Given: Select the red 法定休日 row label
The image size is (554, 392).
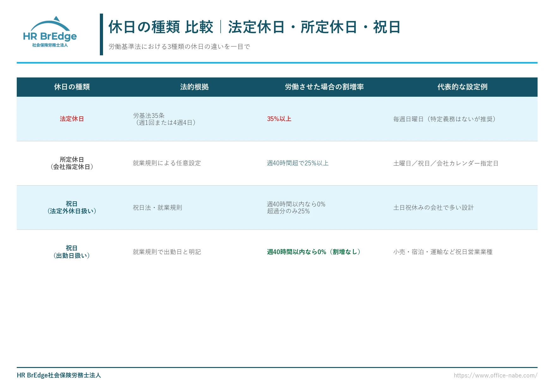Looking at the screenshot, I should 72,119.
